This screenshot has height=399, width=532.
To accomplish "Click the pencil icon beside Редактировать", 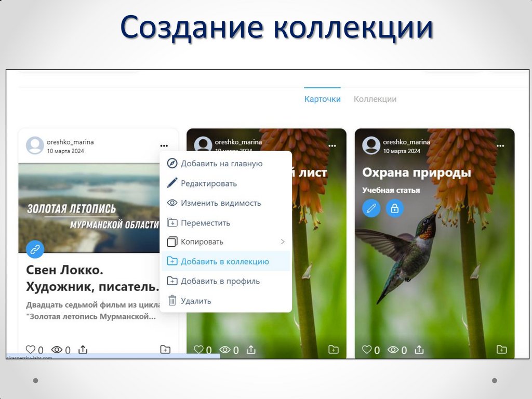I will pyautogui.click(x=172, y=183).
